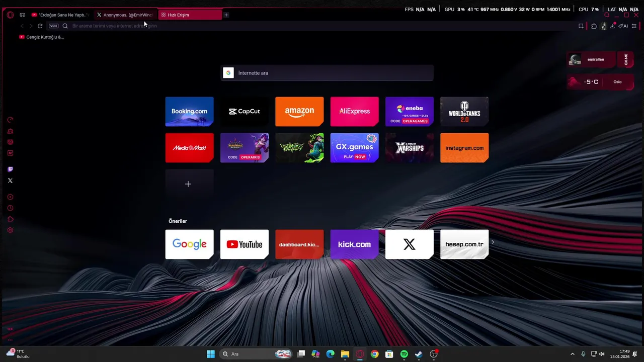
Task: Open the World of Tanks speed dial tile
Action: (x=464, y=111)
